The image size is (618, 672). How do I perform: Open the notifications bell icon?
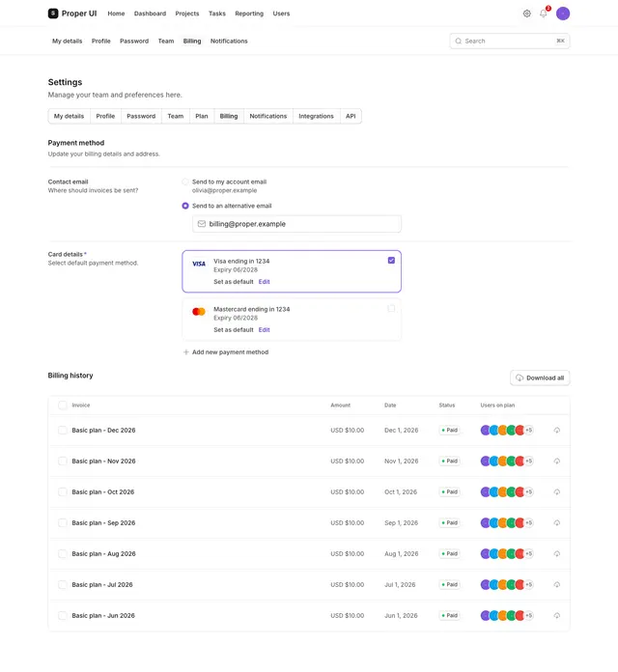pos(544,14)
